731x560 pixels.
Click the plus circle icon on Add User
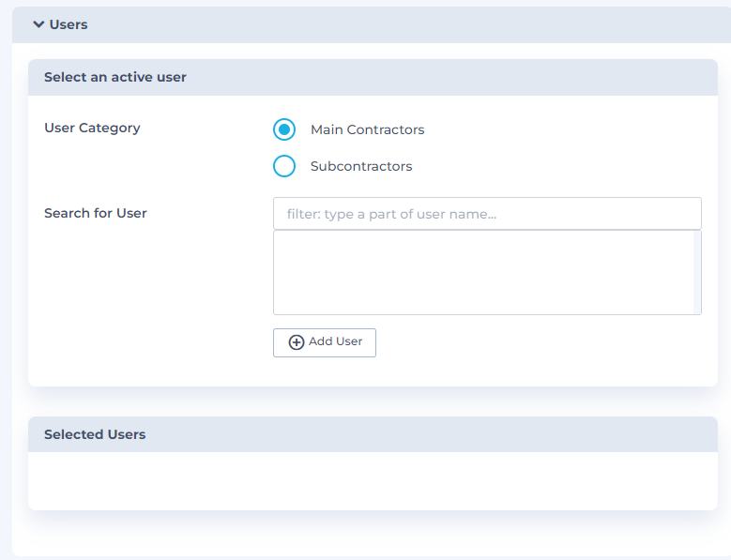tap(296, 342)
